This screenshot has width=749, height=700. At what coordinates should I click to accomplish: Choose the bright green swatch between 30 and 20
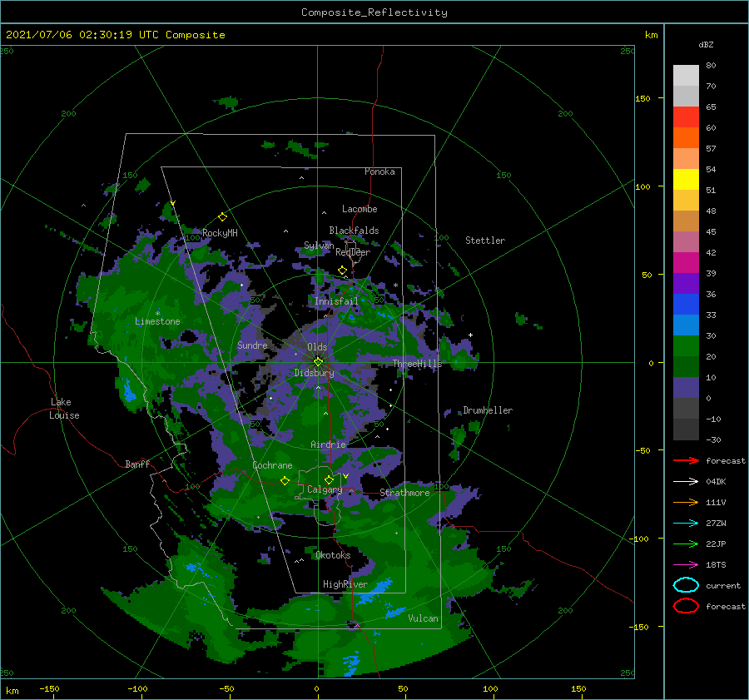[686, 346]
